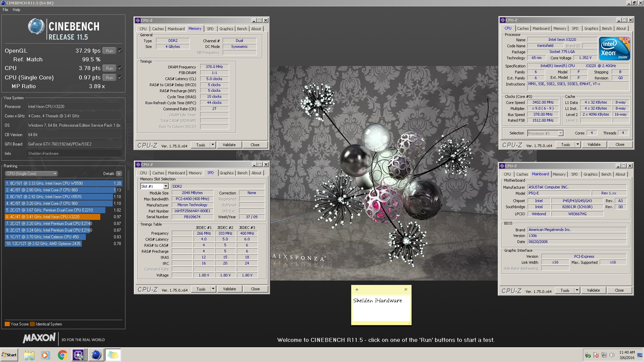Toggle the CPU (Single Core) test checkbox

point(120,77)
